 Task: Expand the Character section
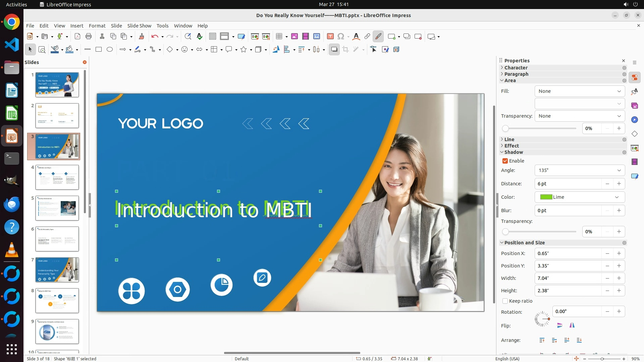[x=516, y=68]
